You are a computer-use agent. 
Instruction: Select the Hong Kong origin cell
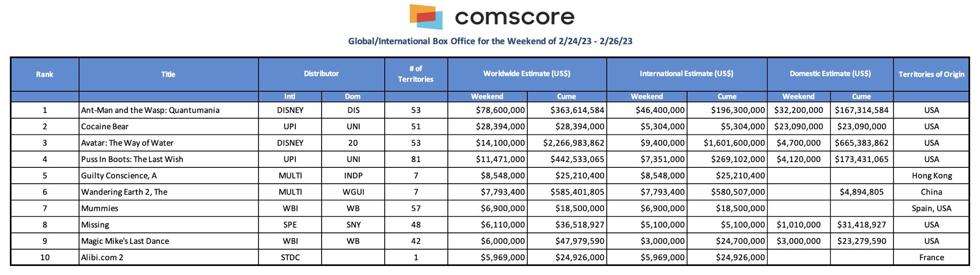click(x=931, y=176)
